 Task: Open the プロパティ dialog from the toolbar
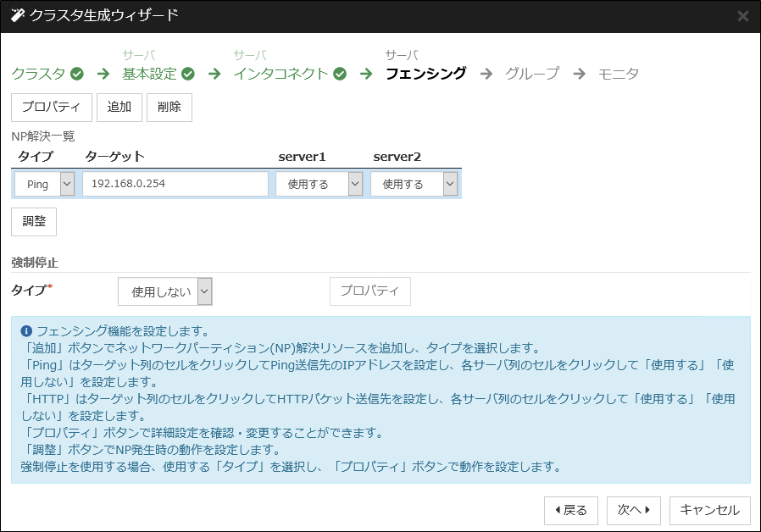pos(51,107)
